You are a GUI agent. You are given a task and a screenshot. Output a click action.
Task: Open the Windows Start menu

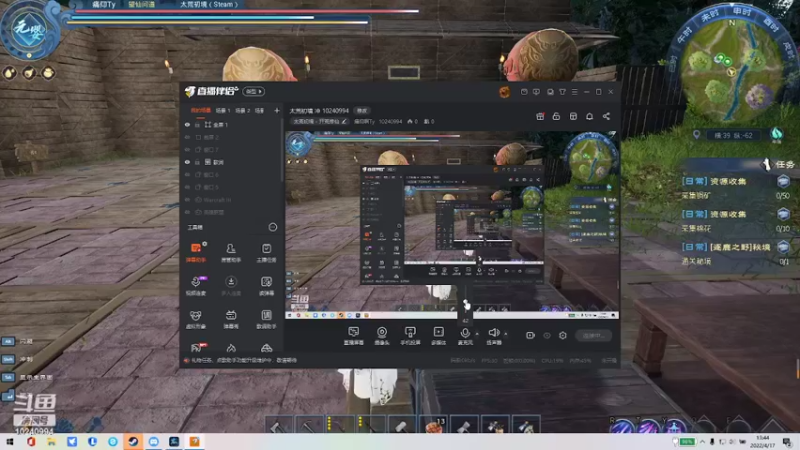(x=10, y=441)
